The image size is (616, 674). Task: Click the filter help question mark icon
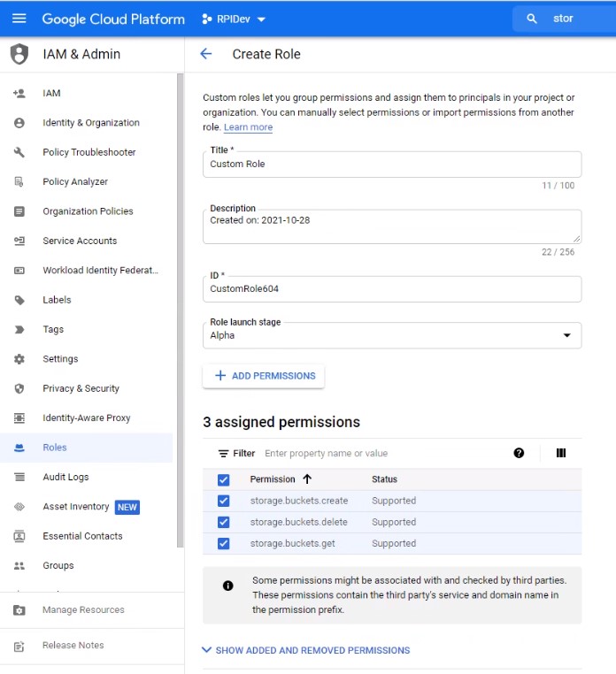tap(519, 453)
